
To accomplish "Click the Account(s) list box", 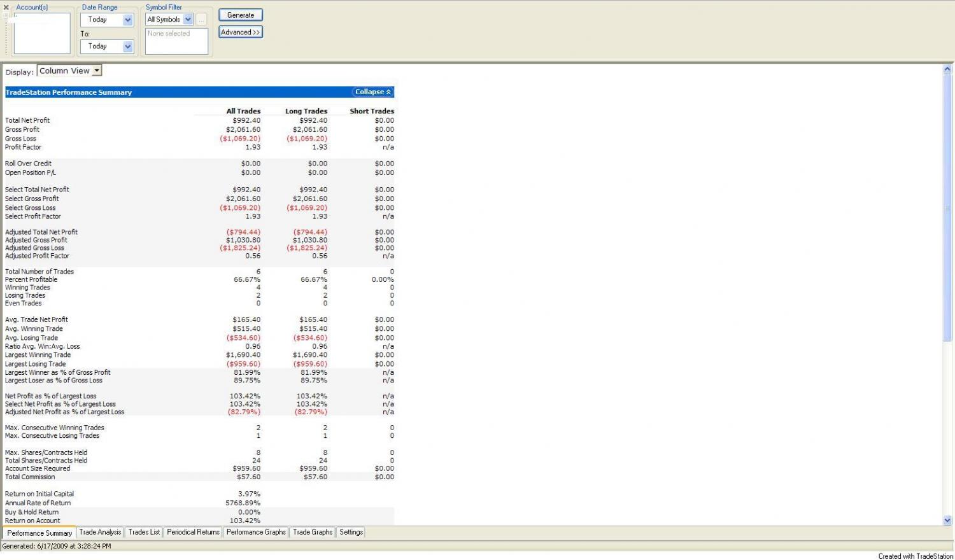I will click(42, 33).
